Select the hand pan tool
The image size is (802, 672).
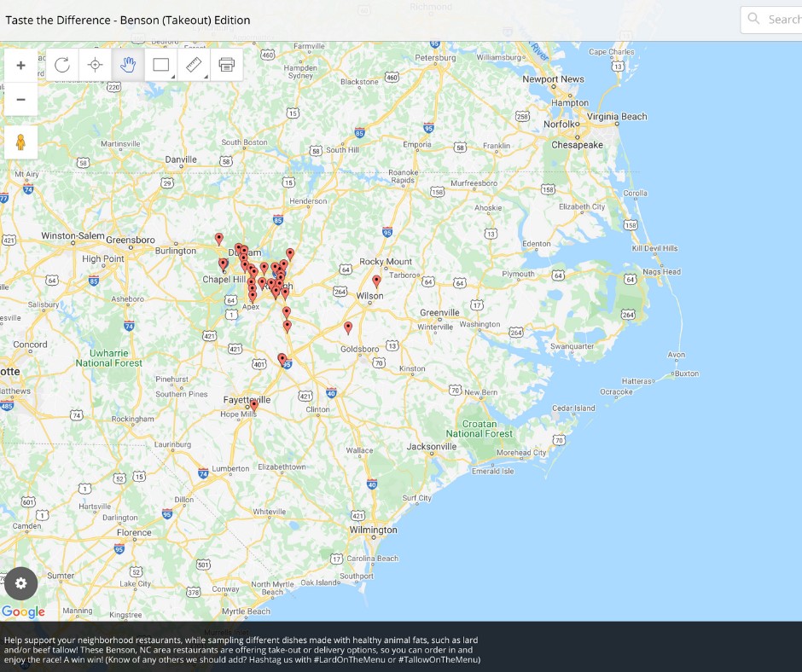click(128, 65)
